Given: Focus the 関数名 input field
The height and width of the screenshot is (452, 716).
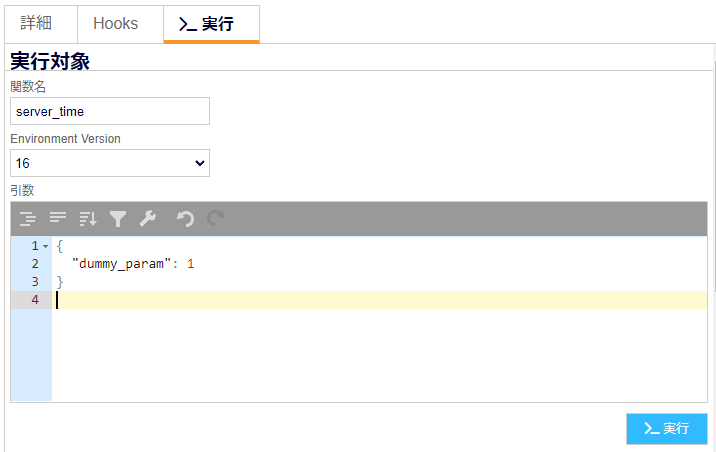Looking at the screenshot, I should pos(110,111).
